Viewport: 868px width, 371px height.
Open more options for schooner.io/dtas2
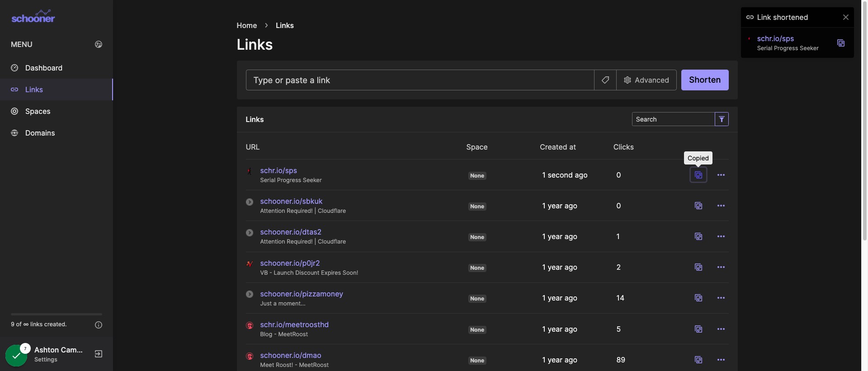[x=721, y=236]
